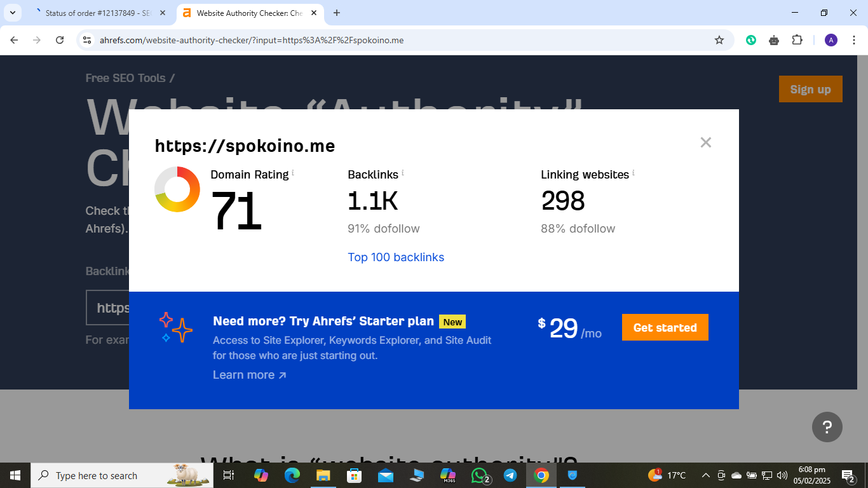The image size is (868, 488).
Task: Open the tab search dropdown
Action: [13, 13]
